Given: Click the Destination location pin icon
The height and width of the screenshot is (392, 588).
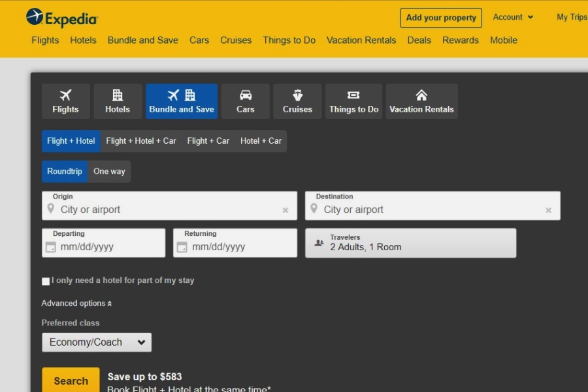Looking at the screenshot, I should 314,208.
